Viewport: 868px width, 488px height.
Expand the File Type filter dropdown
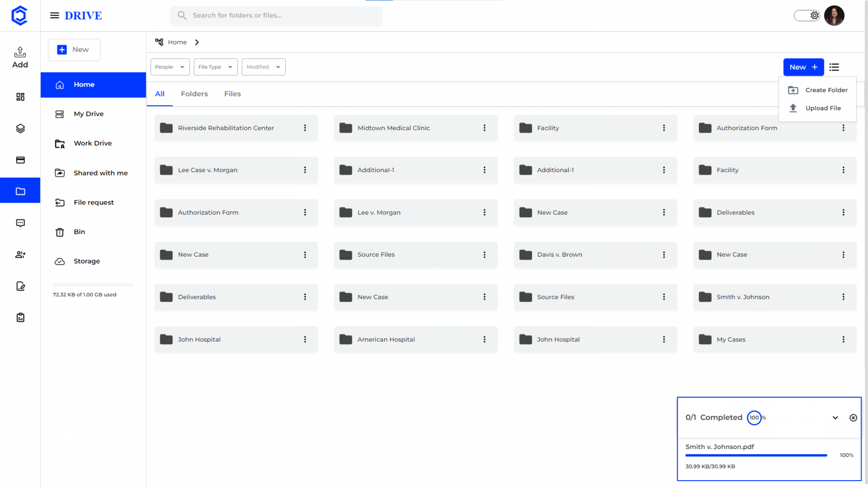216,67
